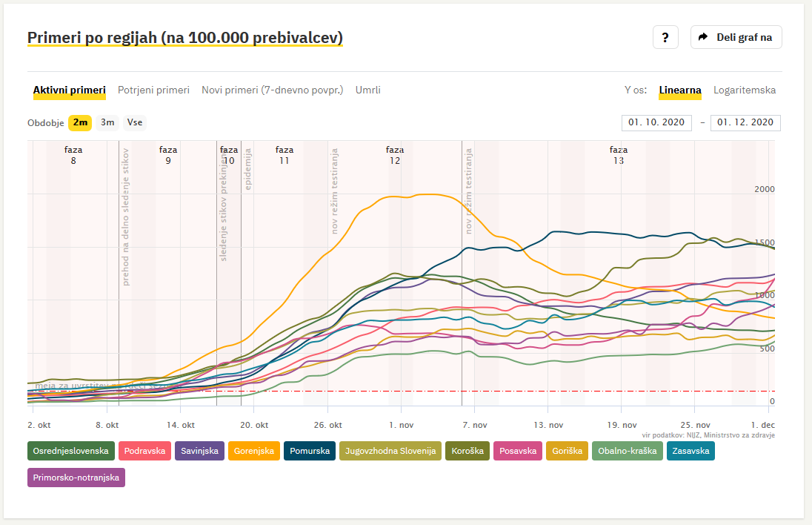Viewport: 812px width, 525px height.
Task: Choose the 3m period option
Action: (107, 122)
